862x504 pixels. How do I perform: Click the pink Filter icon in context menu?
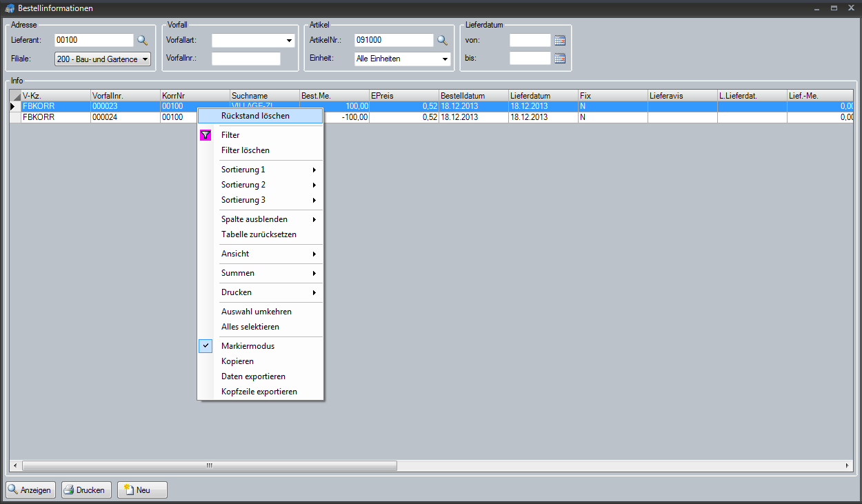206,135
